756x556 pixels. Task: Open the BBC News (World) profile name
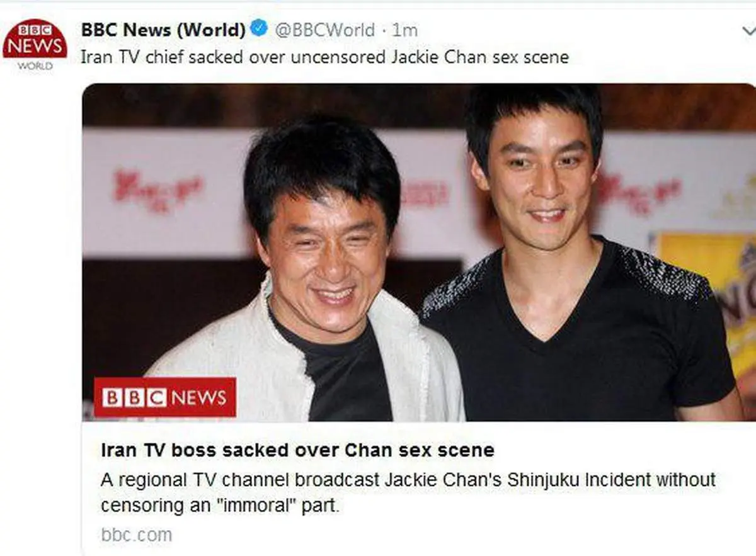tap(163, 29)
